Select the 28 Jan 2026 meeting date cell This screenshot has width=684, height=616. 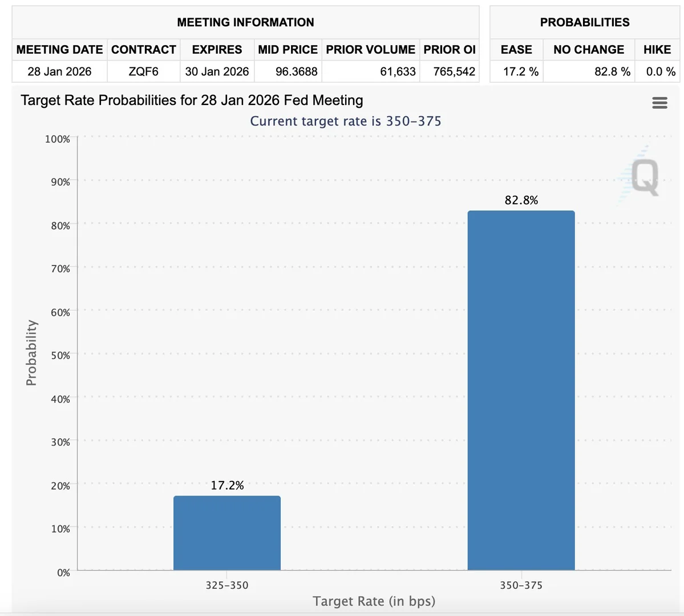tap(59, 72)
